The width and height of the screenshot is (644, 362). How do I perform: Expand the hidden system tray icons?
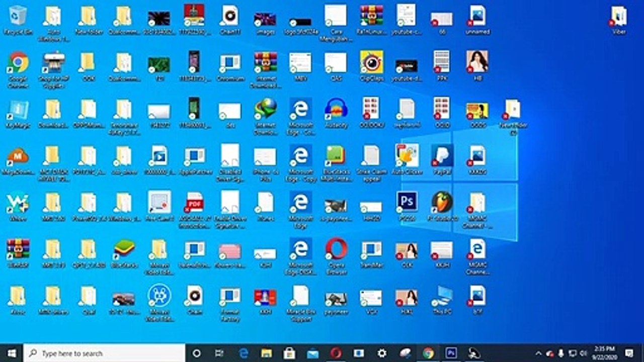pos(539,353)
